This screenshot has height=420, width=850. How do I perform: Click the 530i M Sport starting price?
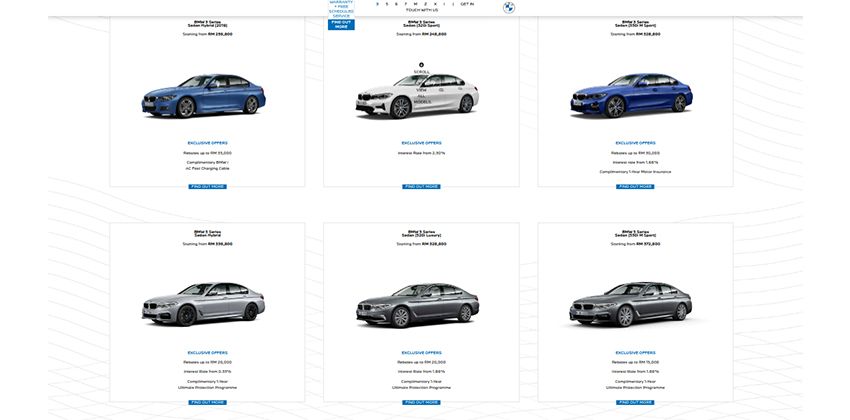[x=635, y=244]
